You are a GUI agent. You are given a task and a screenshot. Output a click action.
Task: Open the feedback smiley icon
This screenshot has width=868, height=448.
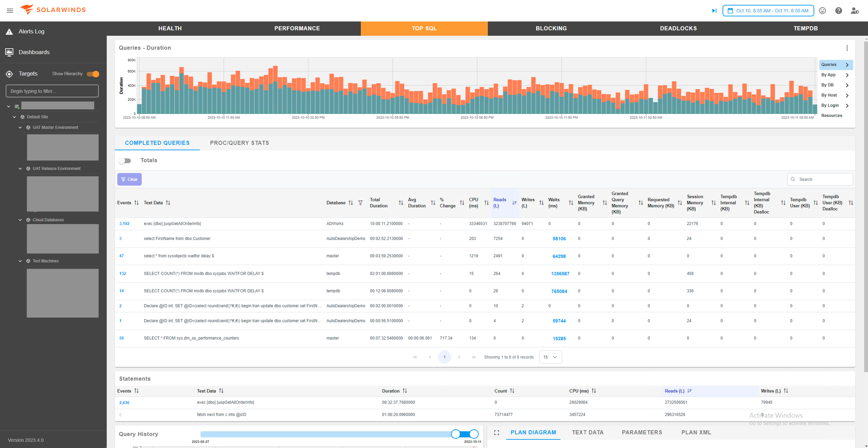[822, 10]
